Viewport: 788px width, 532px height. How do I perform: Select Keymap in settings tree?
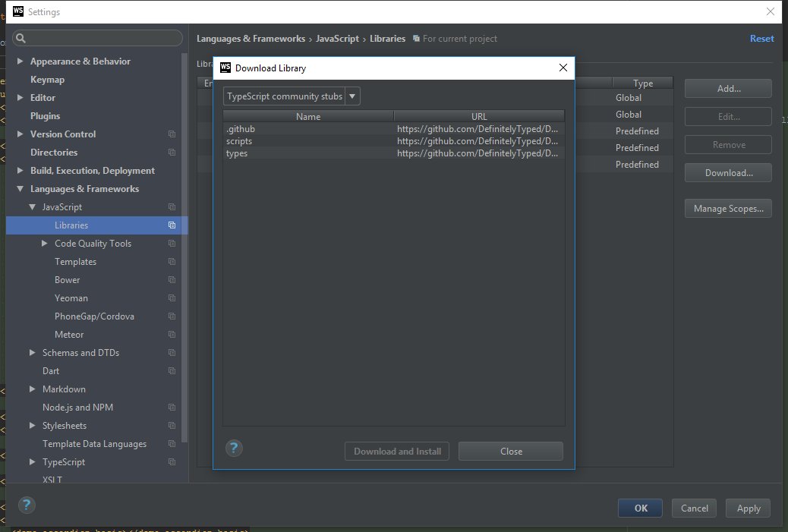pos(47,80)
